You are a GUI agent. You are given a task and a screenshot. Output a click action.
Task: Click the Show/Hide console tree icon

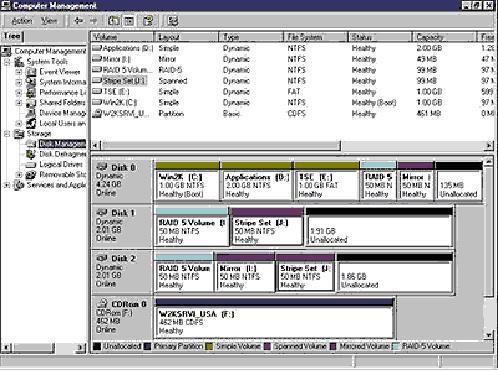tap(129, 21)
